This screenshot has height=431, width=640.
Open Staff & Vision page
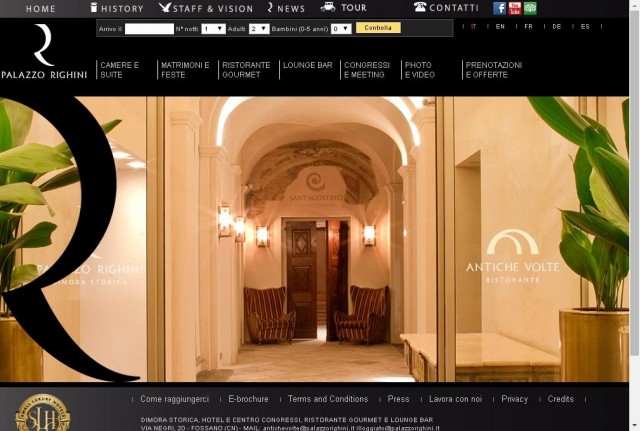click(213, 9)
